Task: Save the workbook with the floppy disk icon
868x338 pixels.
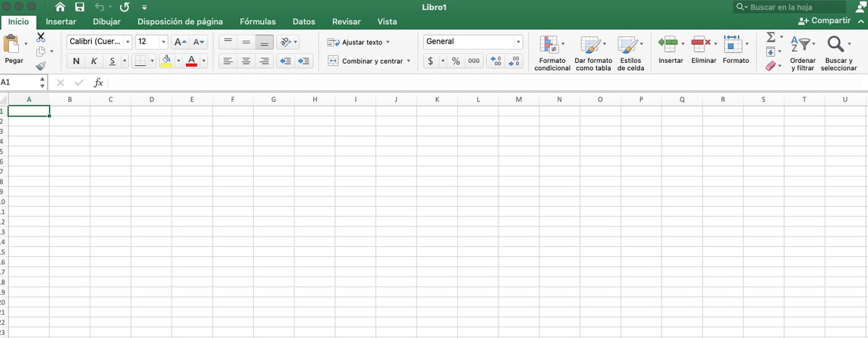Action: (80, 7)
